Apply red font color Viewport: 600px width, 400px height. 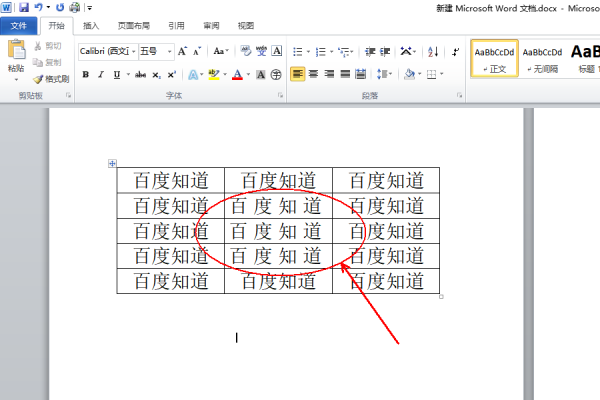pos(238,75)
